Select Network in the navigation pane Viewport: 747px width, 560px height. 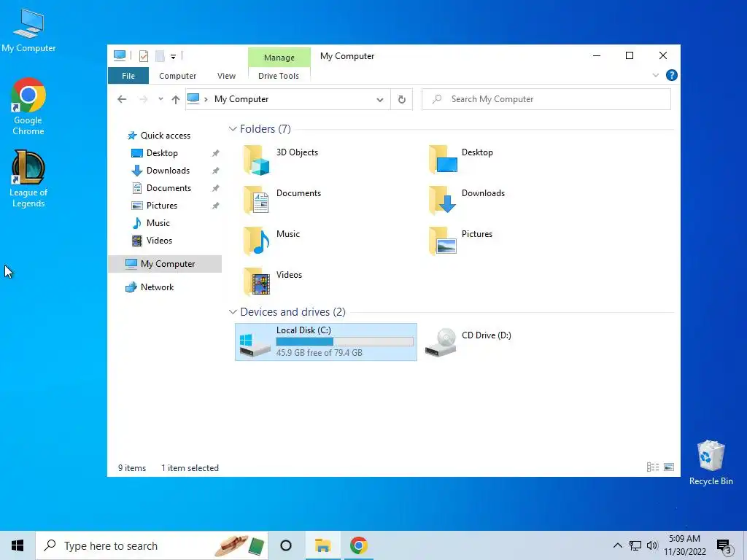pos(157,287)
